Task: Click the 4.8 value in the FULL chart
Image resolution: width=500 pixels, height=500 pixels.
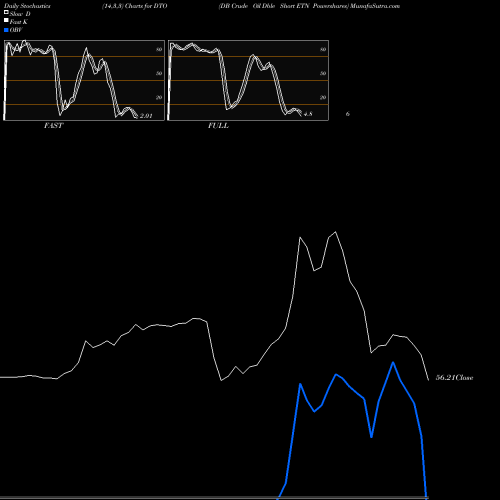Action: click(x=308, y=114)
